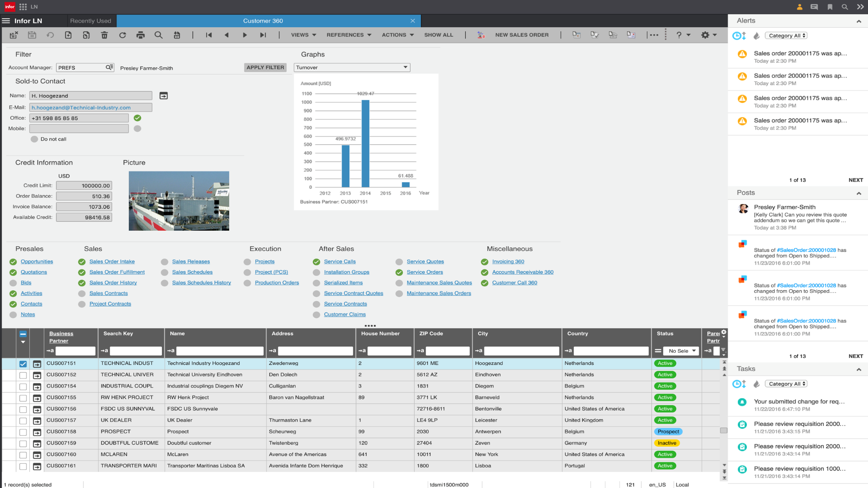Click the bookmark icon in top bar
Image resolution: width=868 pixels, height=488 pixels.
[x=830, y=7]
